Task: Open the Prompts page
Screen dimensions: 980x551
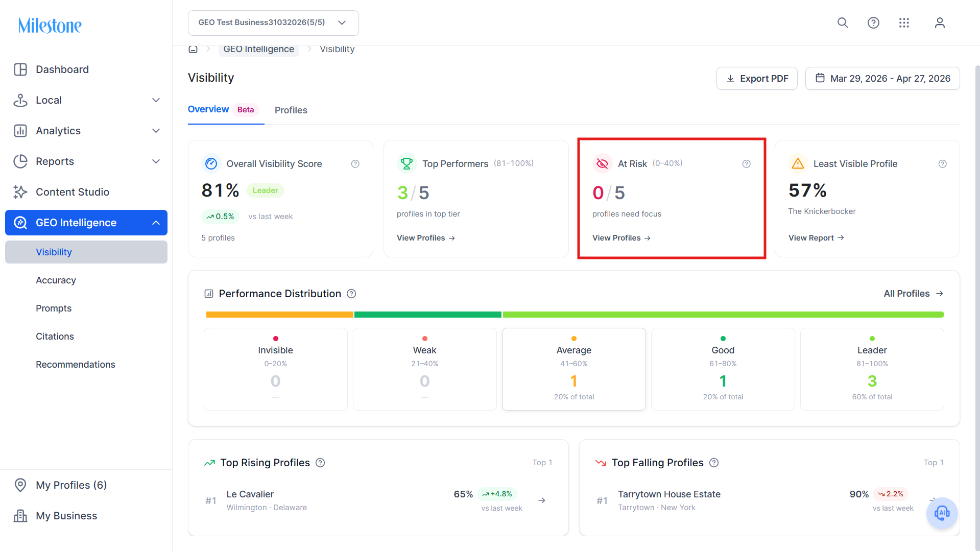Action: click(54, 308)
